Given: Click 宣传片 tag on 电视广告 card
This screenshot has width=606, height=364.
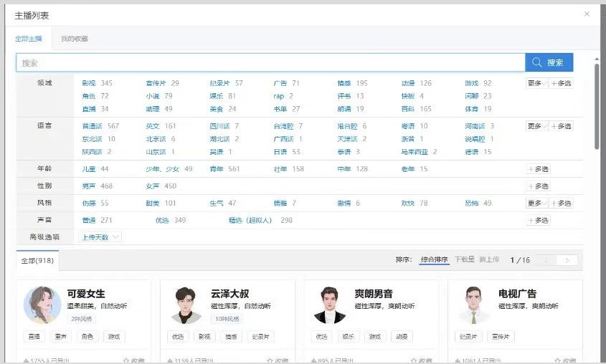Looking at the screenshot, I should (x=501, y=337).
